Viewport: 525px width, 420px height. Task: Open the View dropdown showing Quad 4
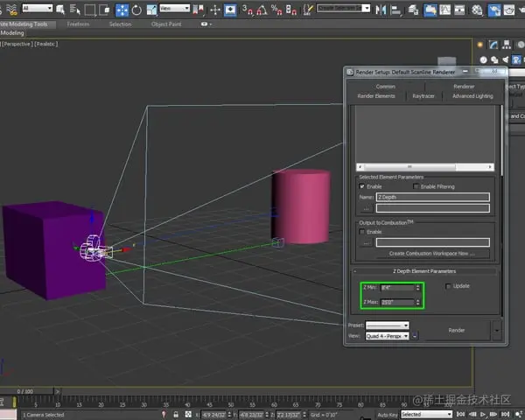point(388,336)
